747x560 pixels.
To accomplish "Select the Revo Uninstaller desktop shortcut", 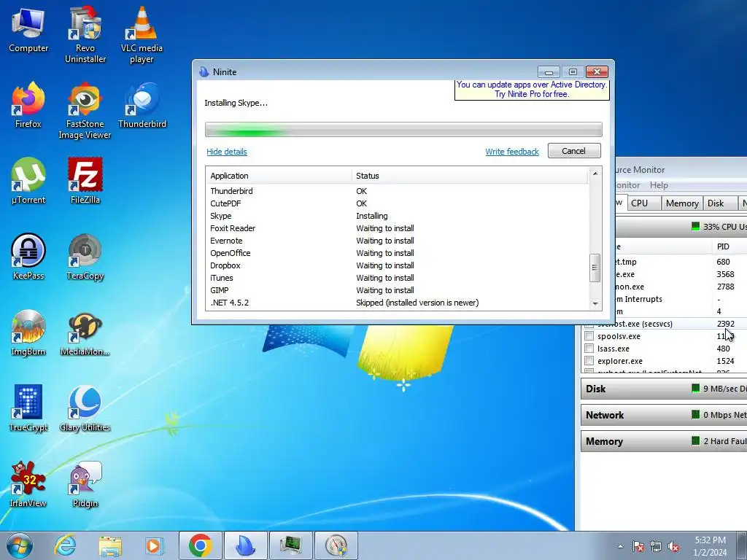I will 85,34.
